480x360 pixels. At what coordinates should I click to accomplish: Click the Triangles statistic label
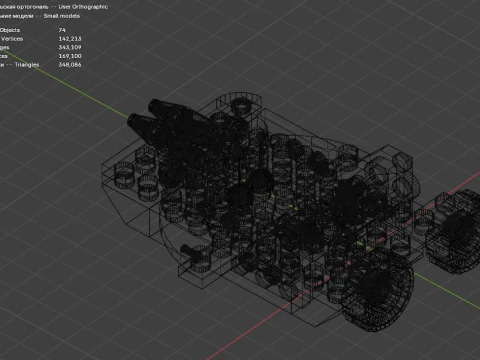point(27,65)
